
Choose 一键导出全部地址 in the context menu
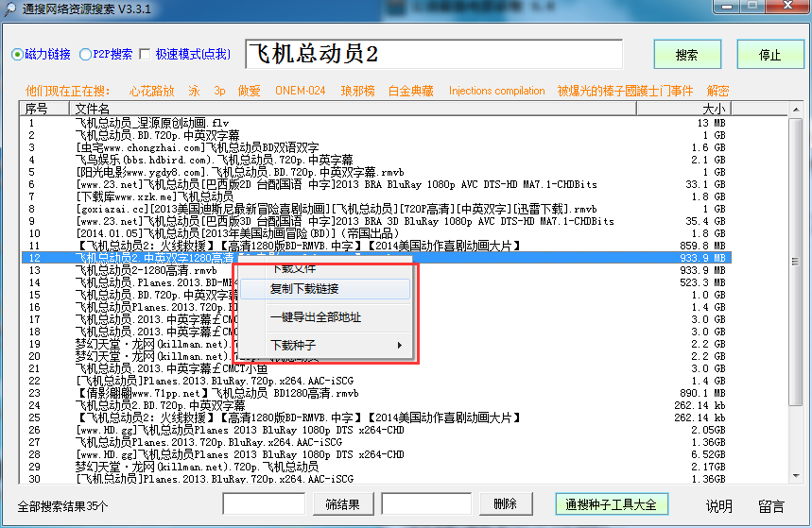point(325,317)
